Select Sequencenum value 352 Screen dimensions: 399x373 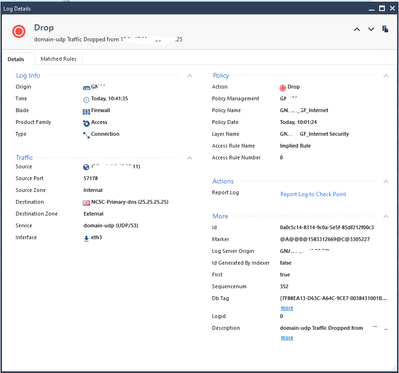[x=284, y=286]
